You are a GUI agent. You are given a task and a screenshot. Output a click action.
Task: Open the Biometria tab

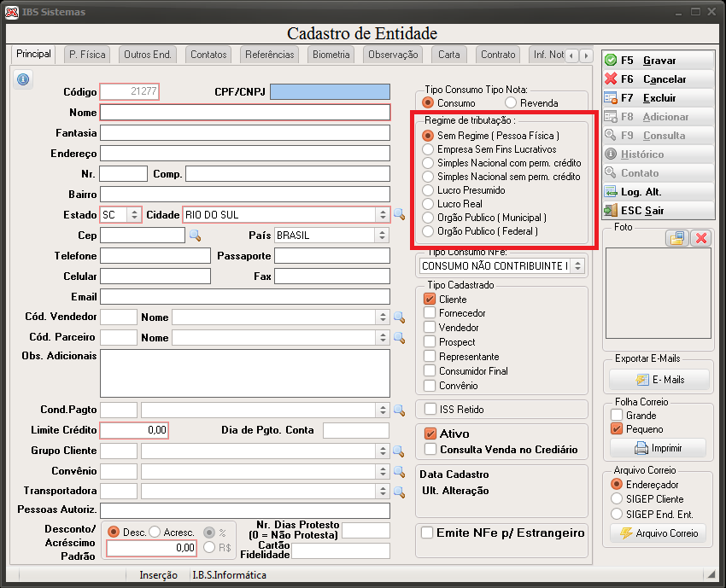[x=331, y=55]
